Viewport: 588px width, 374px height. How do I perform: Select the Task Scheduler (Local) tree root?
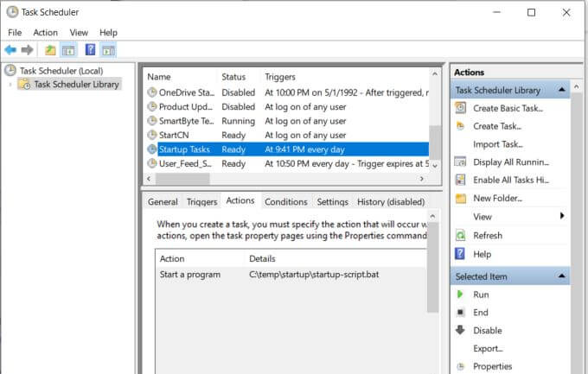[61, 71]
